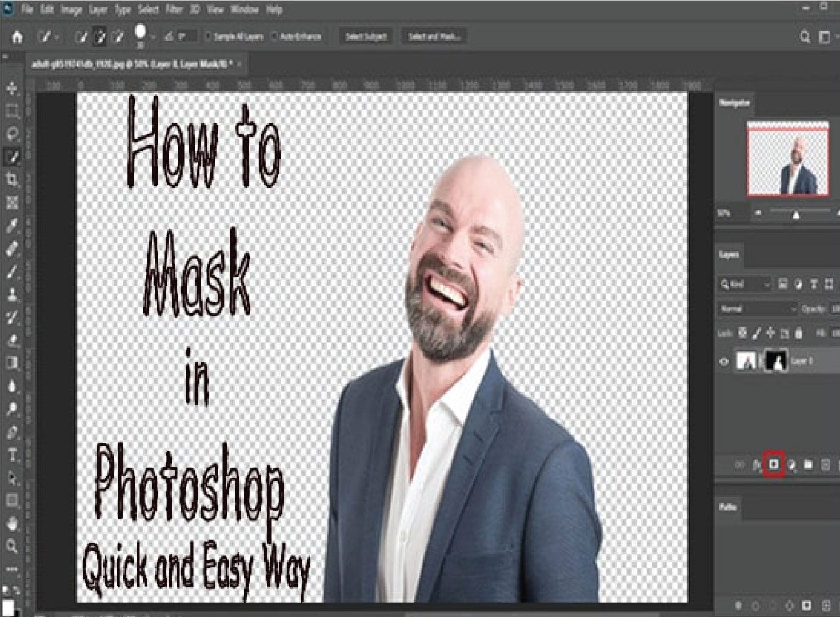Open the workspace switcher icon at top right
The height and width of the screenshot is (617, 840).
coord(825,37)
